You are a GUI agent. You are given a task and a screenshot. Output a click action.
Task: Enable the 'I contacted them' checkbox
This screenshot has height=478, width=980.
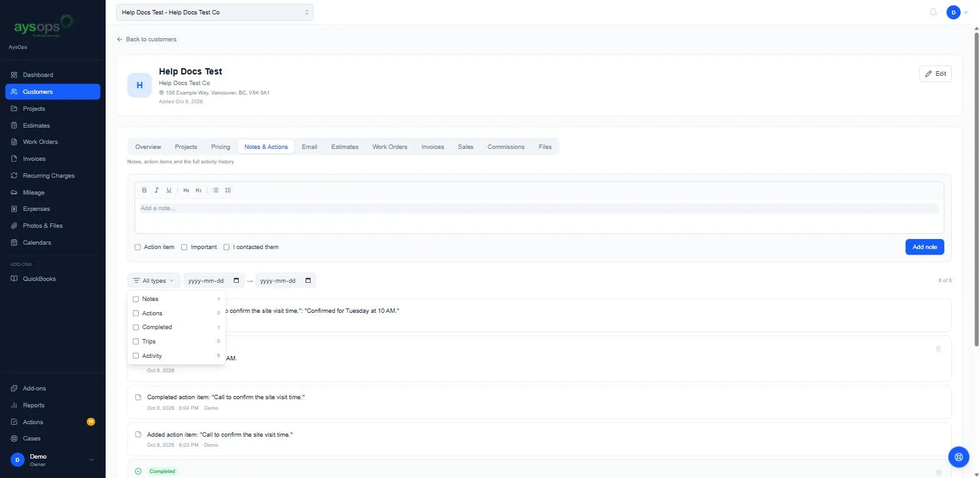[227, 247]
